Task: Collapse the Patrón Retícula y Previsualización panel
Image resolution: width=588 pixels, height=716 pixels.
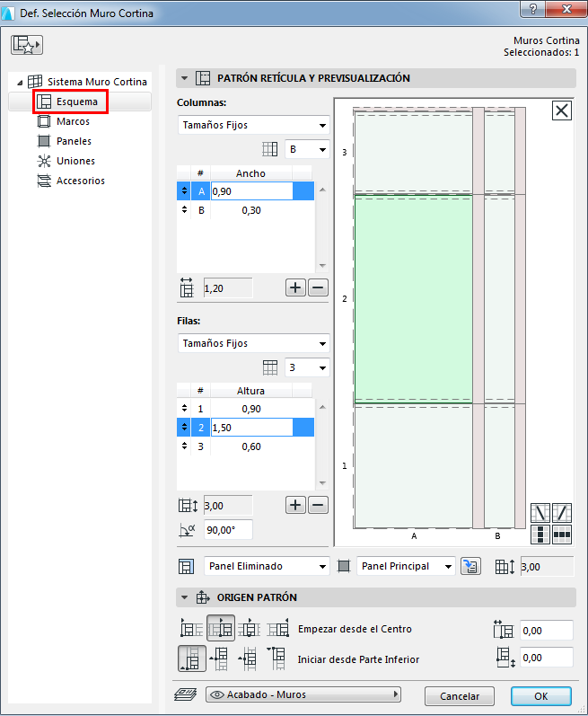Action: 184,78
